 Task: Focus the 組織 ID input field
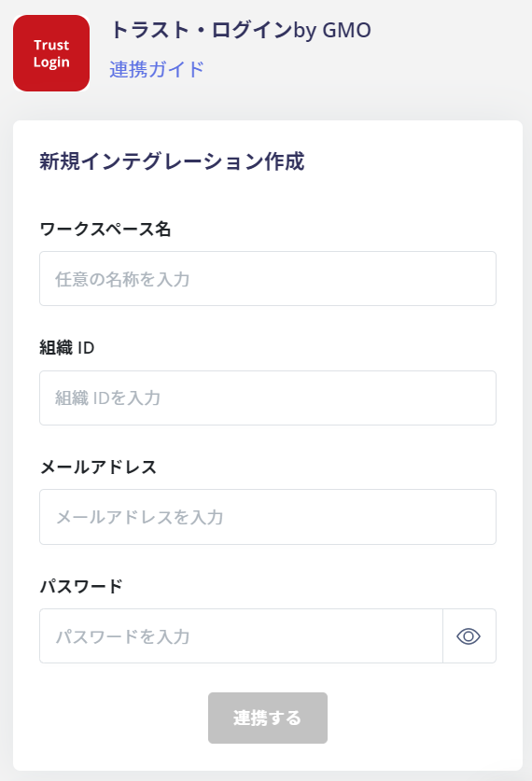(x=268, y=398)
